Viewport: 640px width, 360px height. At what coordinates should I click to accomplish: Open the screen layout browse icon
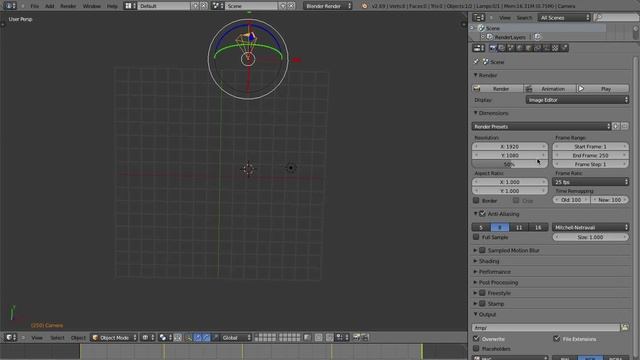[x=131, y=6]
